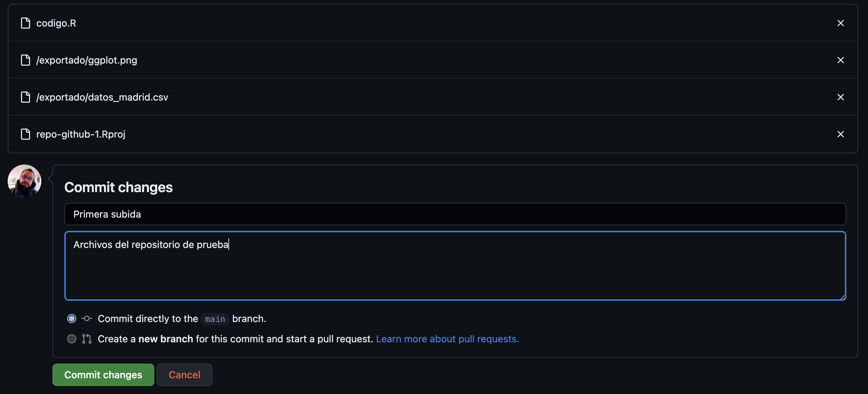
Task: Click the main branch name label
Action: point(215,319)
